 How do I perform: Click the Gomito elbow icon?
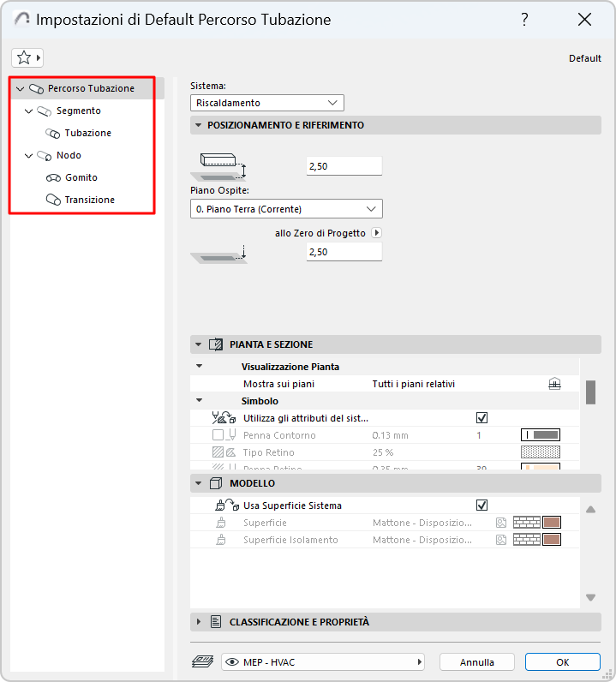pos(53,178)
